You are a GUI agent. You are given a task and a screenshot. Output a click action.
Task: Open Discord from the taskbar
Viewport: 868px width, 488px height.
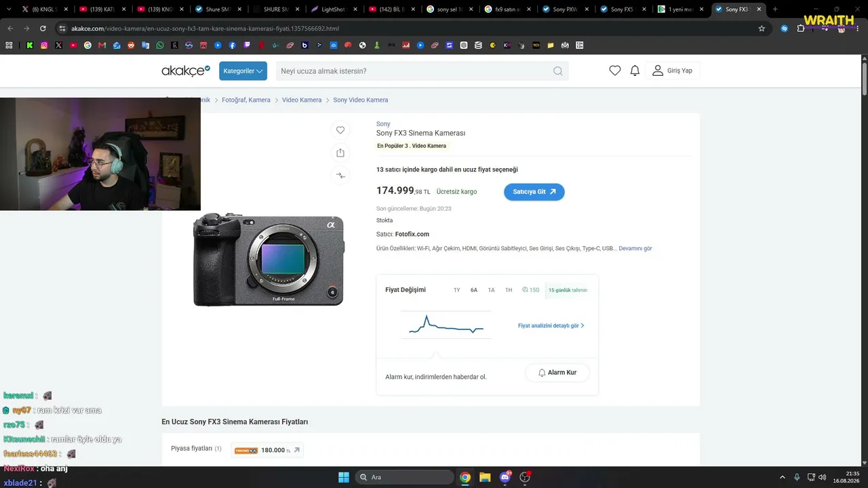[x=505, y=477]
